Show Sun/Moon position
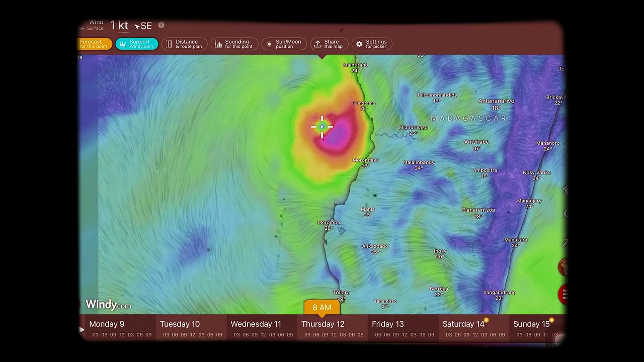644x362 pixels. pos(284,44)
